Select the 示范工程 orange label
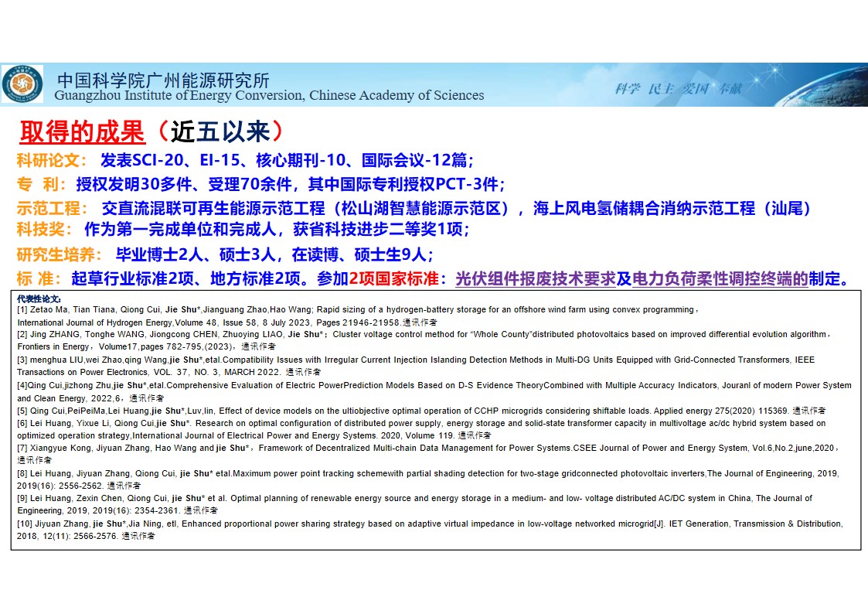868x614 pixels. coord(53,209)
